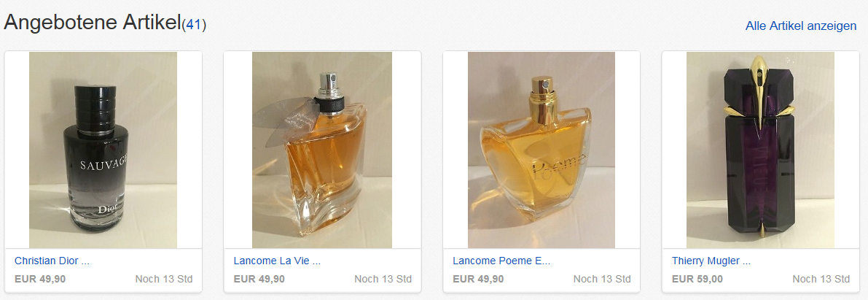Viewport: 868px width, 300px height.
Task: Open the Lancome La Vie listing title
Action: pyautogui.click(x=277, y=261)
